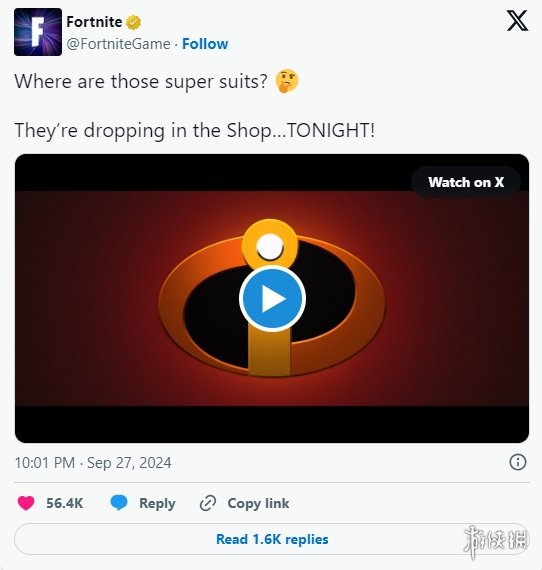Open Read 1.6K replies

[x=272, y=539]
